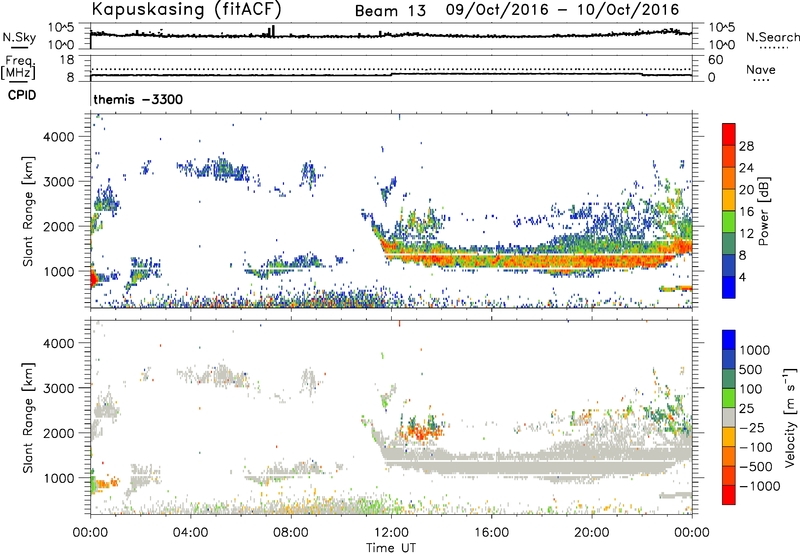Viewport: 800px width, 554px height.
Task: Click the 'themis -3300' CPID text
Action: [x=138, y=99]
